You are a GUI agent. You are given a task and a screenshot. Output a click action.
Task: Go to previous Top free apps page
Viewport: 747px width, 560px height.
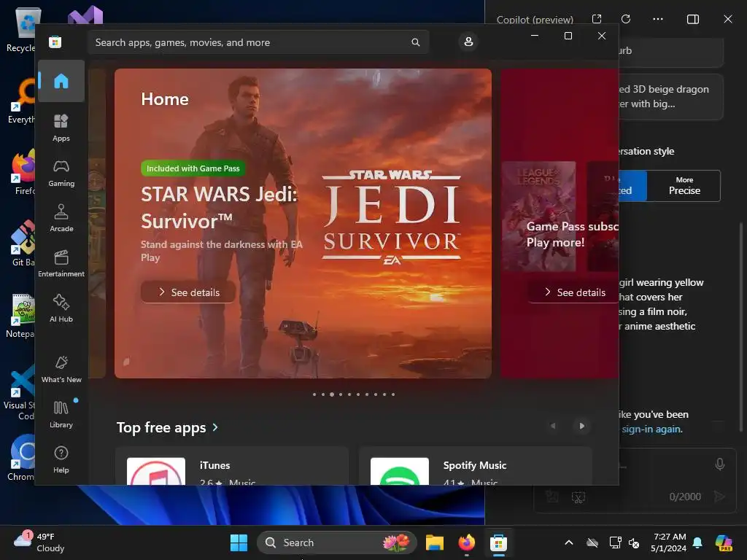(553, 426)
